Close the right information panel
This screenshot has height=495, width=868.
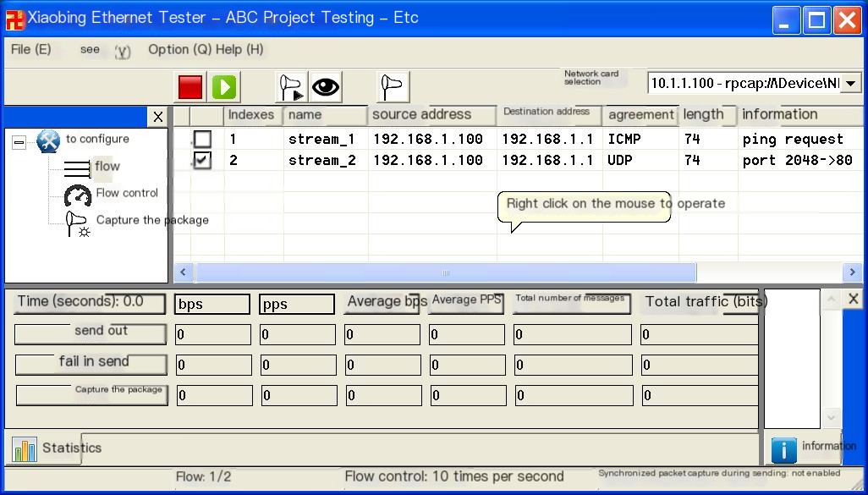[853, 299]
